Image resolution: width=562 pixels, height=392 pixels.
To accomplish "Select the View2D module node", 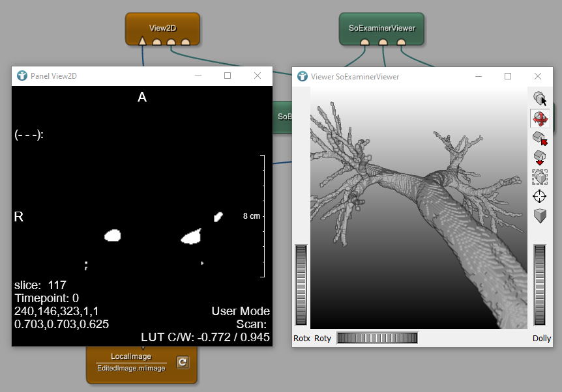I will [162, 27].
